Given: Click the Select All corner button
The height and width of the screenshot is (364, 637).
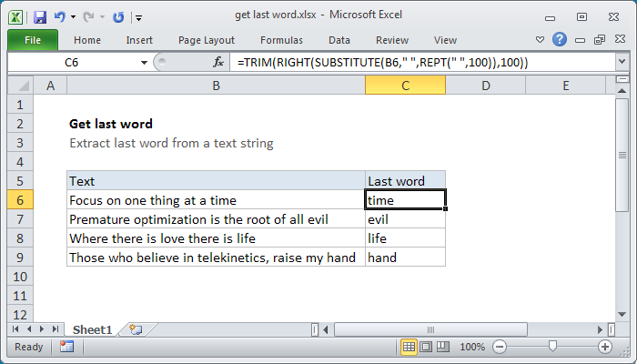Looking at the screenshot, I should (20, 86).
